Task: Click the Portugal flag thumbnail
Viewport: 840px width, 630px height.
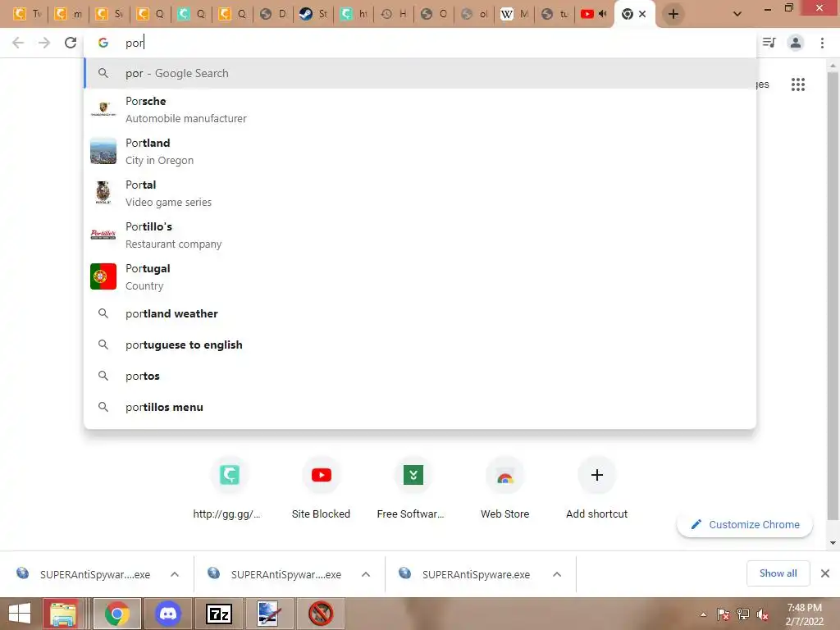Action: pyautogui.click(x=103, y=276)
